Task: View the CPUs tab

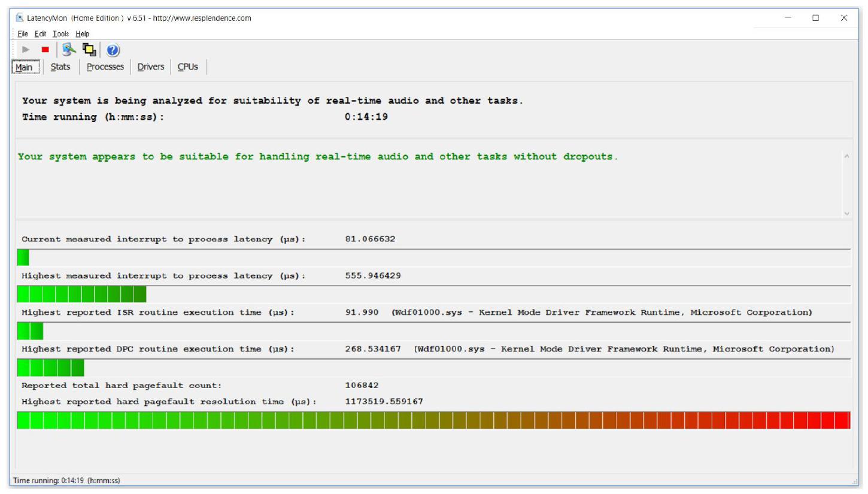Action: point(188,67)
